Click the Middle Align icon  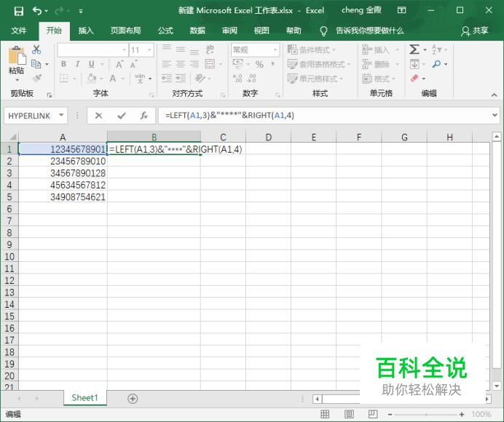pyautogui.click(x=181, y=49)
